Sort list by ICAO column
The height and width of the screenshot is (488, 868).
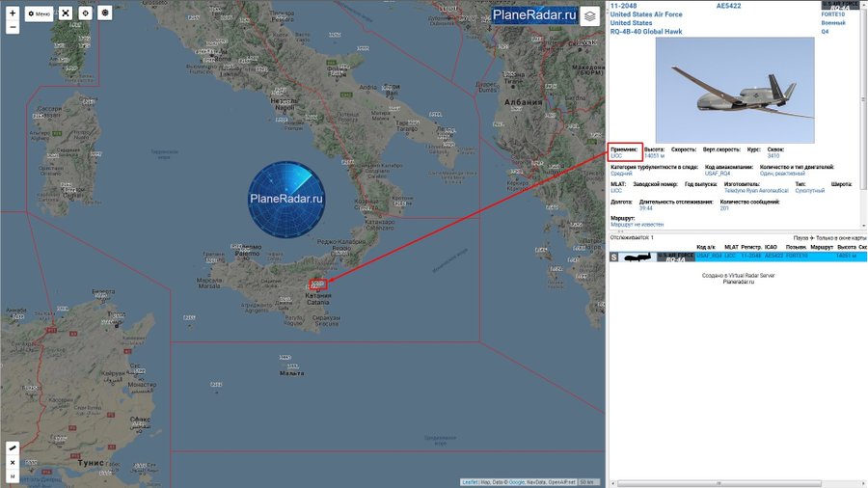[771, 247]
